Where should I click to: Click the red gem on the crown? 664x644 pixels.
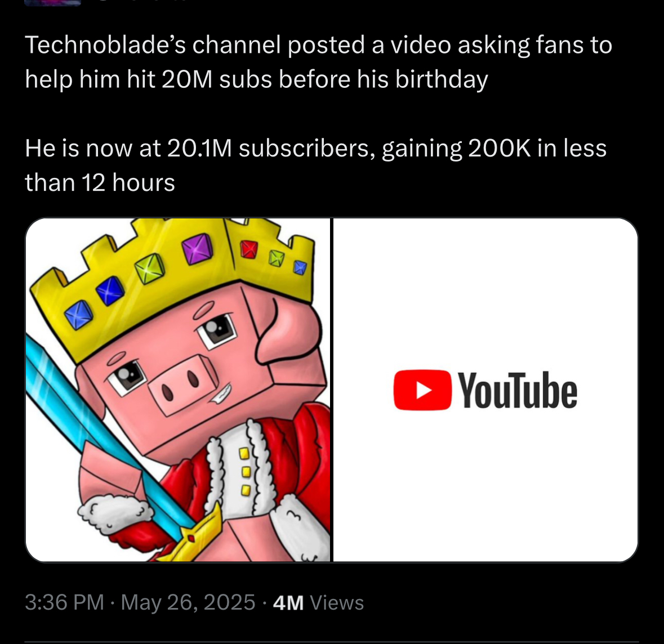point(249,249)
